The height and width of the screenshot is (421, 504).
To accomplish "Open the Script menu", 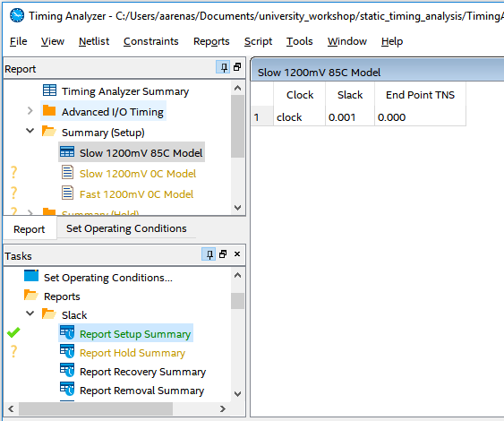I will coord(258,41).
